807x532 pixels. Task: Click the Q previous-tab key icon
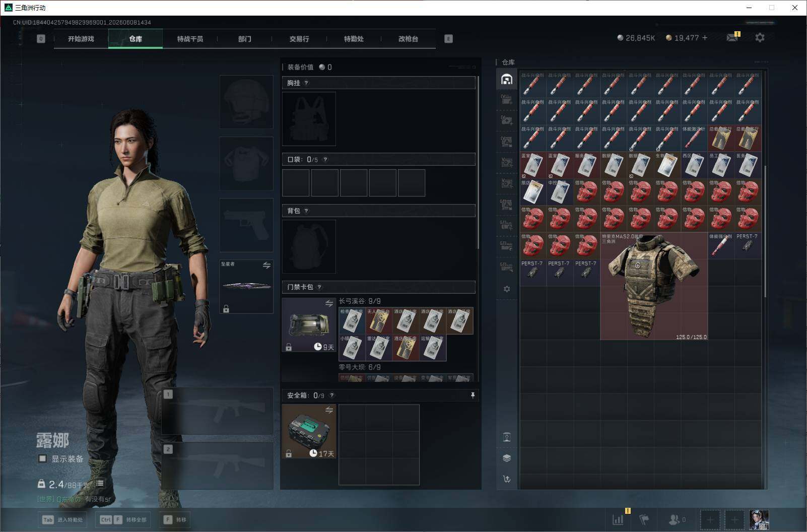click(x=41, y=39)
